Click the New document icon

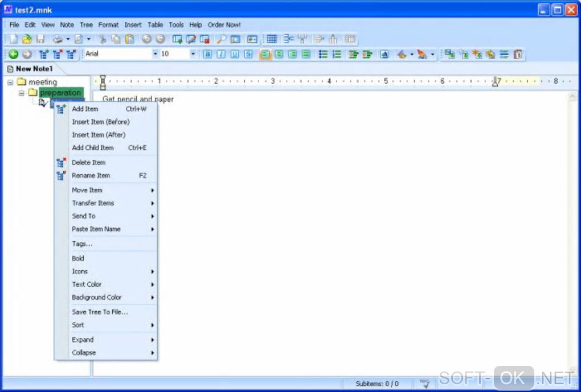point(14,39)
